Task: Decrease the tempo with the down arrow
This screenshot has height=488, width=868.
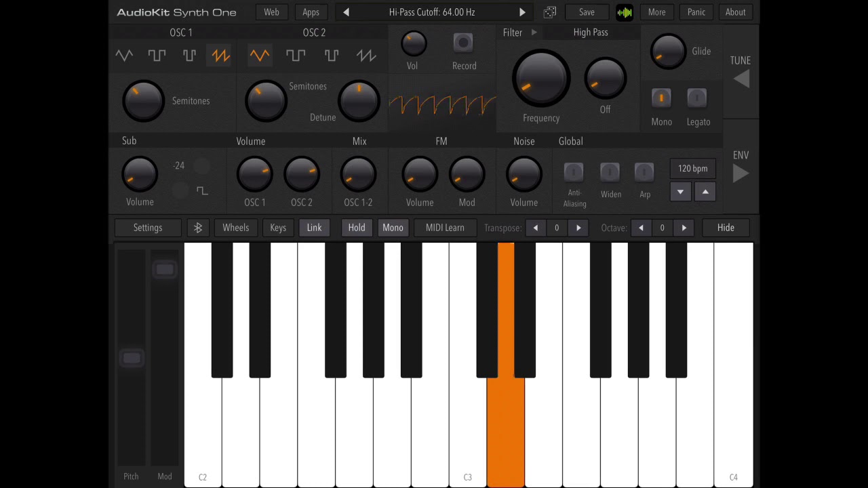Action: 680,192
